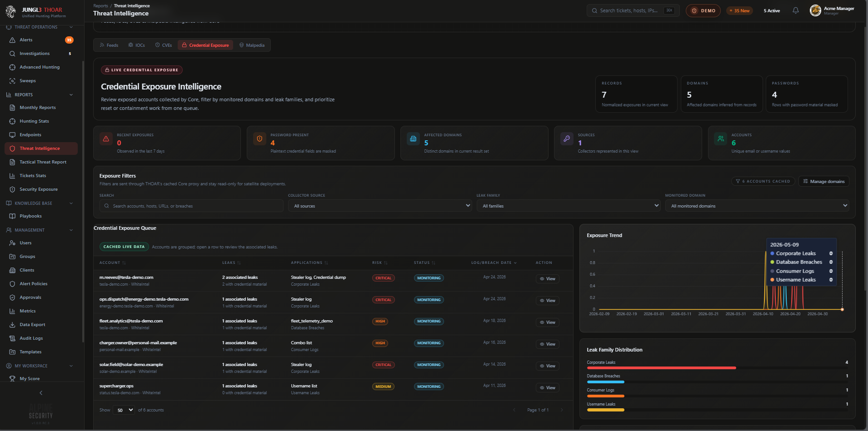This screenshot has height=431, width=868.
Task: Click the Investigations magnifier icon
Action: click(12, 54)
